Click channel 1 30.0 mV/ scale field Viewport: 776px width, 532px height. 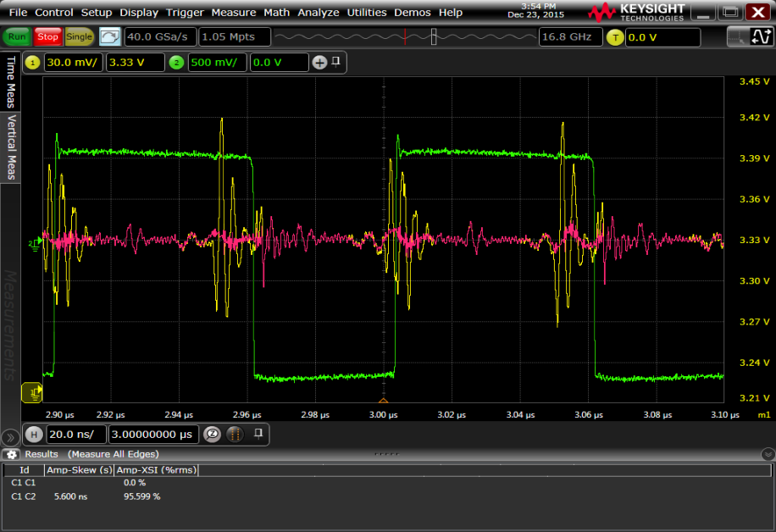[x=73, y=63]
